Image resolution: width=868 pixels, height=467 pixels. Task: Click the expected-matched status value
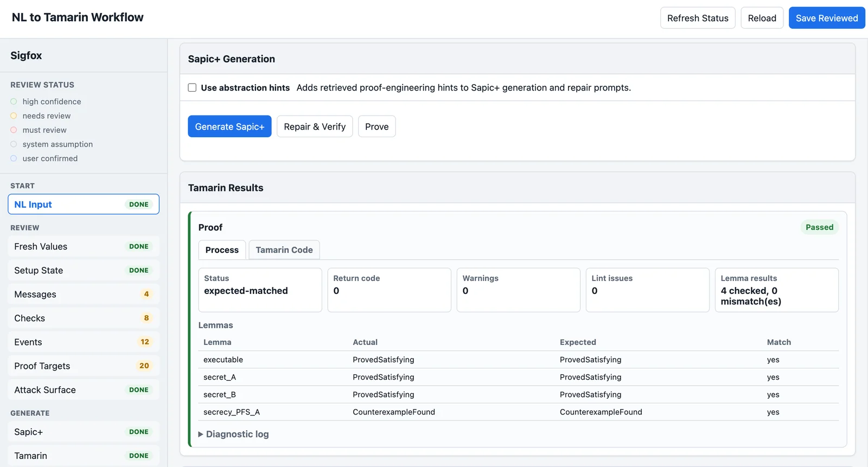pos(246,291)
